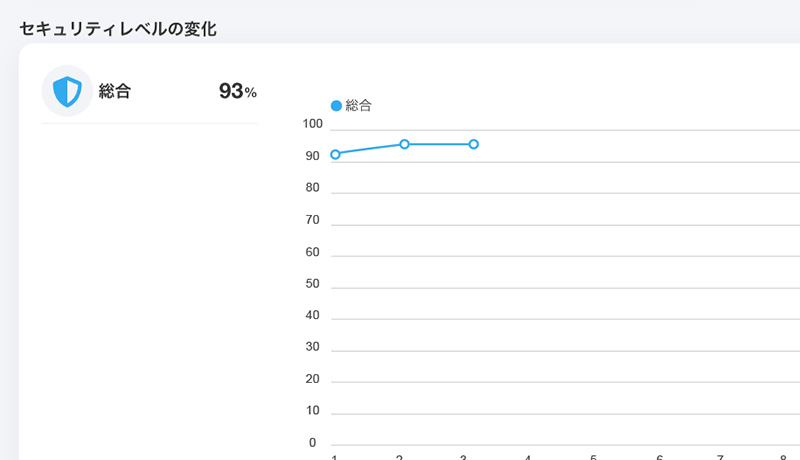Screen dimensions: 800x460
Task: Click the 90 y-axis label
Action: (x=312, y=156)
